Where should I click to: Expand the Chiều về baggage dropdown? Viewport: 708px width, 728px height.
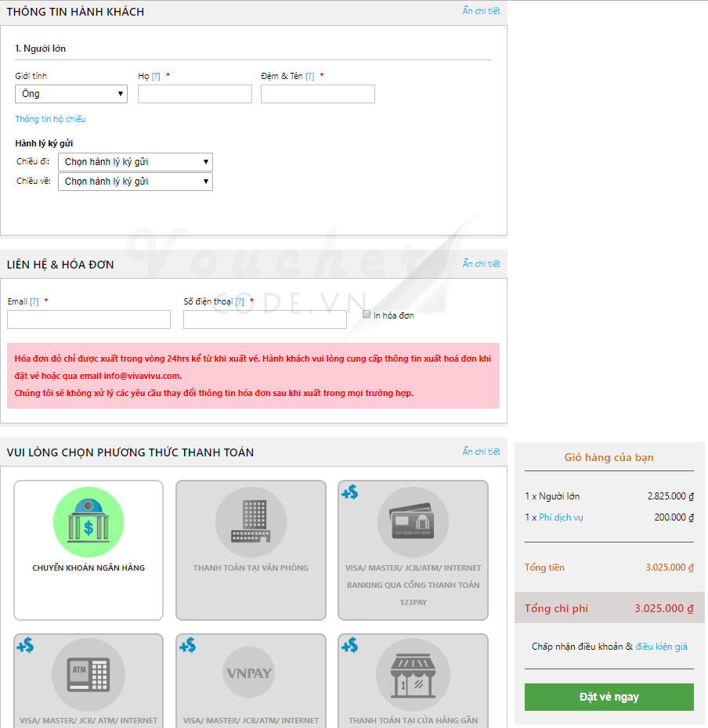tap(135, 182)
